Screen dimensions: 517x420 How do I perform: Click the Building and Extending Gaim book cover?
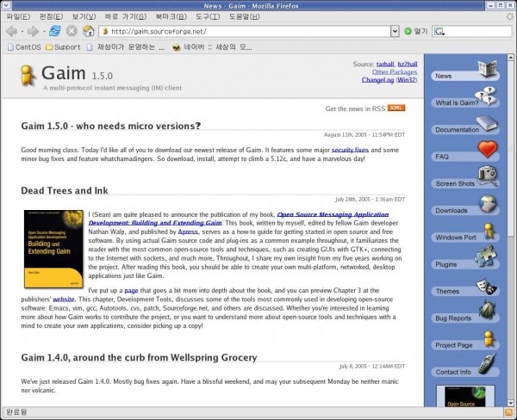(x=53, y=249)
